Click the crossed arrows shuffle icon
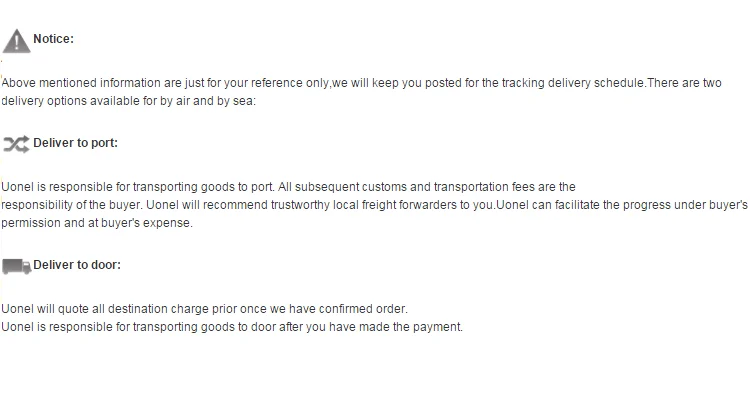 coord(16,144)
